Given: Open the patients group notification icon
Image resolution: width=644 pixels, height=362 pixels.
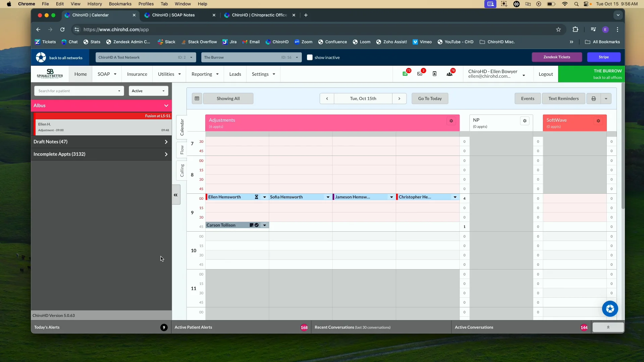Looking at the screenshot, I should pyautogui.click(x=449, y=74).
